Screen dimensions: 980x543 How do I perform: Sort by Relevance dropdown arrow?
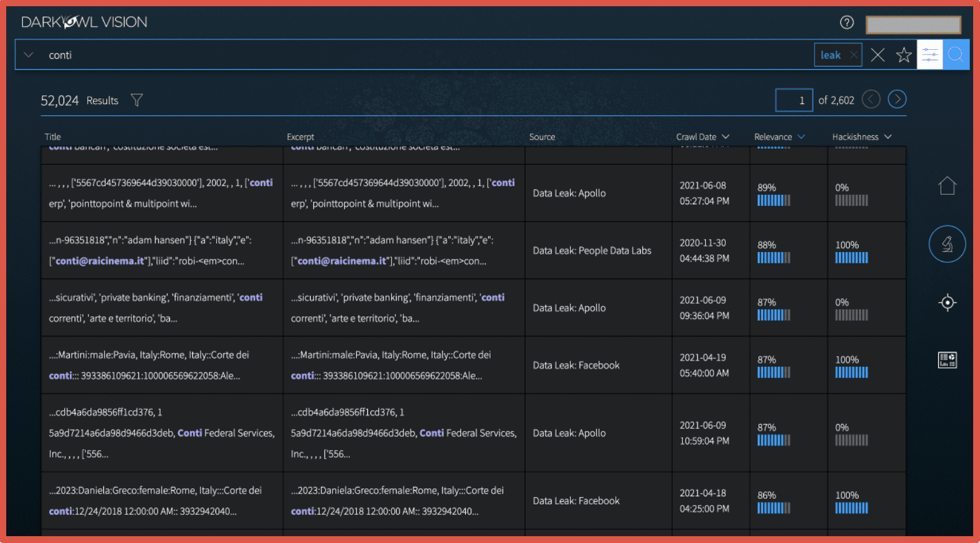(801, 136)
